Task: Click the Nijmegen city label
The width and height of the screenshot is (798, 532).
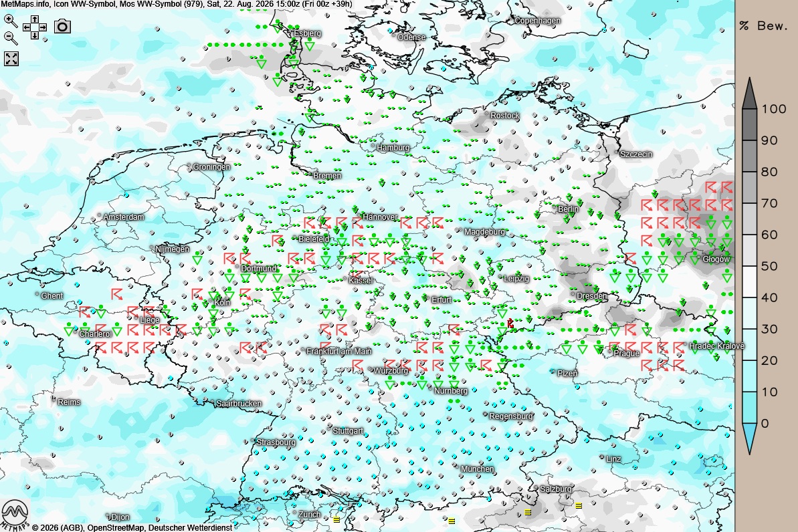Action: tap(173, 249)
